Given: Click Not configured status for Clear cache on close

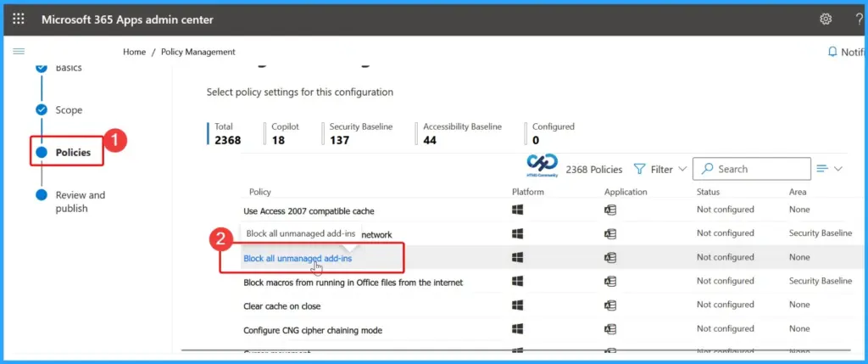Looking at the screenshot, I should coord(726,305).
